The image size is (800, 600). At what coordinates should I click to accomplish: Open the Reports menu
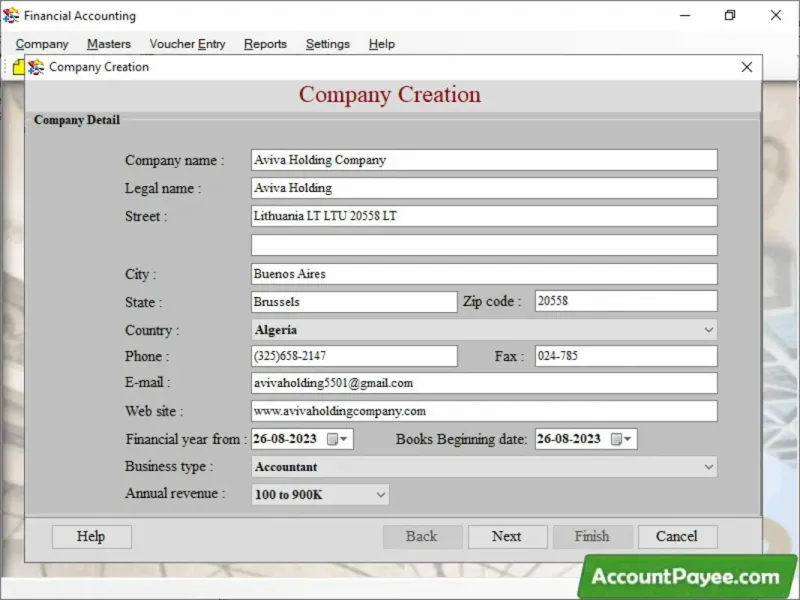click(265, 44)
